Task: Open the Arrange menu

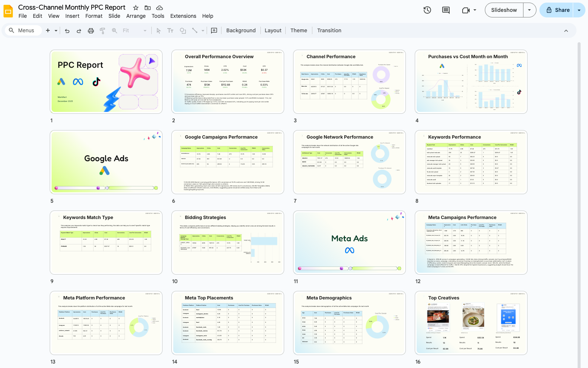Action: click(136, 16)
